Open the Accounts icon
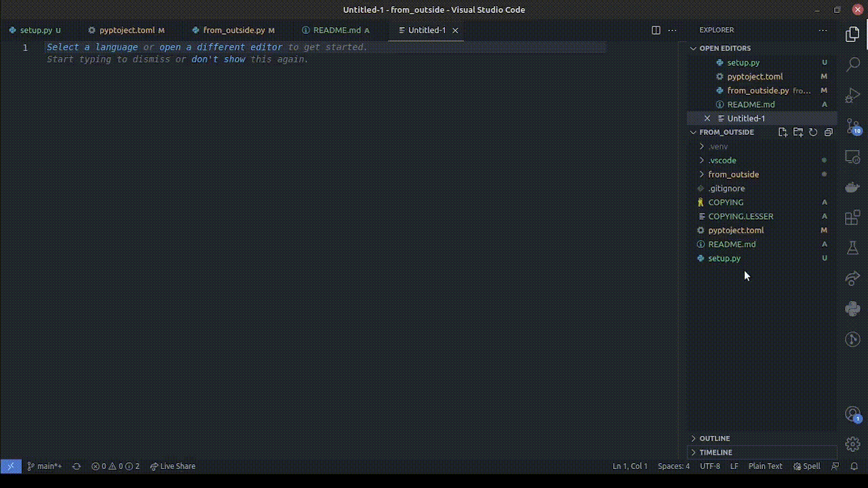Viewport: 868px width, 488px height. tap(852, 414)
